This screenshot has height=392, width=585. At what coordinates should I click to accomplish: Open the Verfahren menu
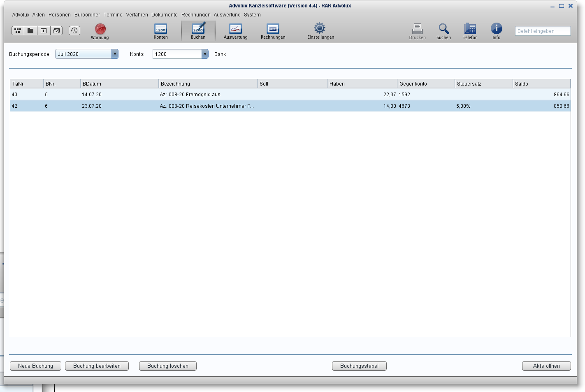coord(137,15)
